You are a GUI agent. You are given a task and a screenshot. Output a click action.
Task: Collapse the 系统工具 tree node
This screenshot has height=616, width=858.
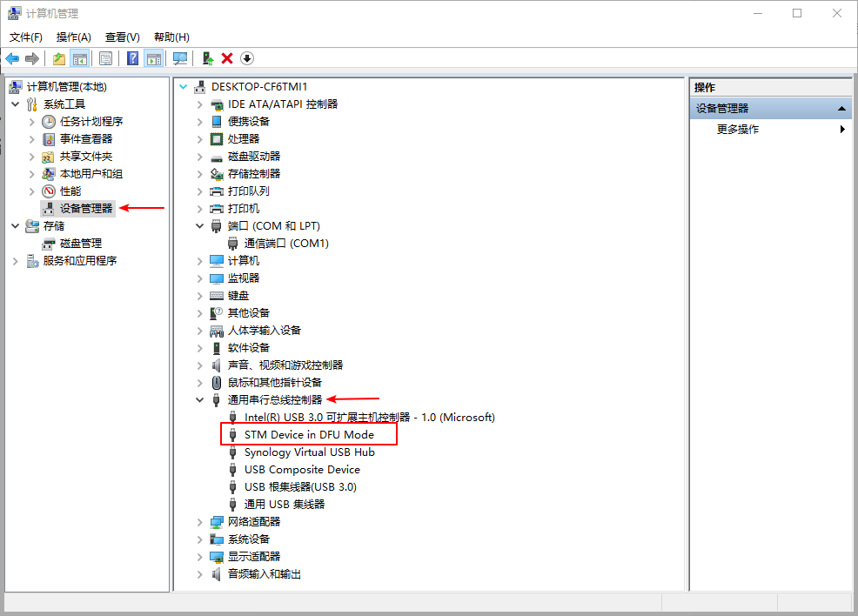16,104
